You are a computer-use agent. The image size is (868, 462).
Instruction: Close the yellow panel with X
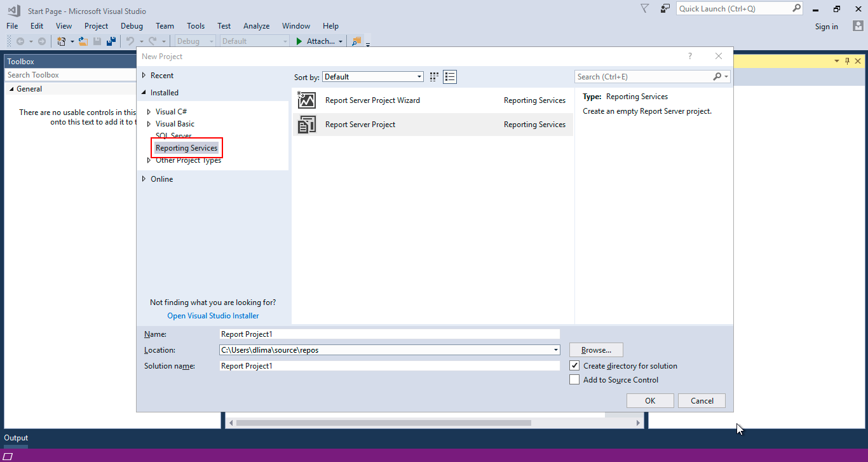[858, 61]
